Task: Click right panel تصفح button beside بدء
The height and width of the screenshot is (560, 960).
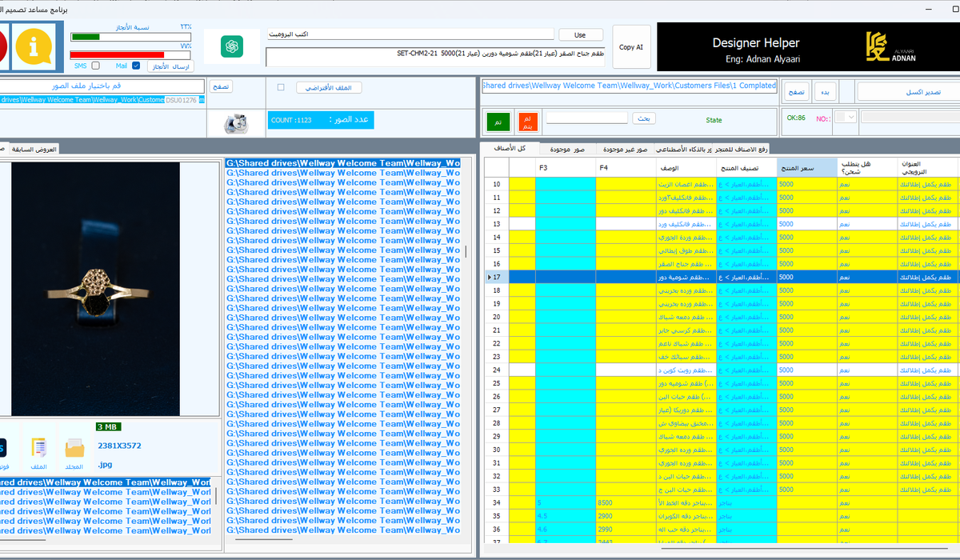Action: [x=797, y=92]
